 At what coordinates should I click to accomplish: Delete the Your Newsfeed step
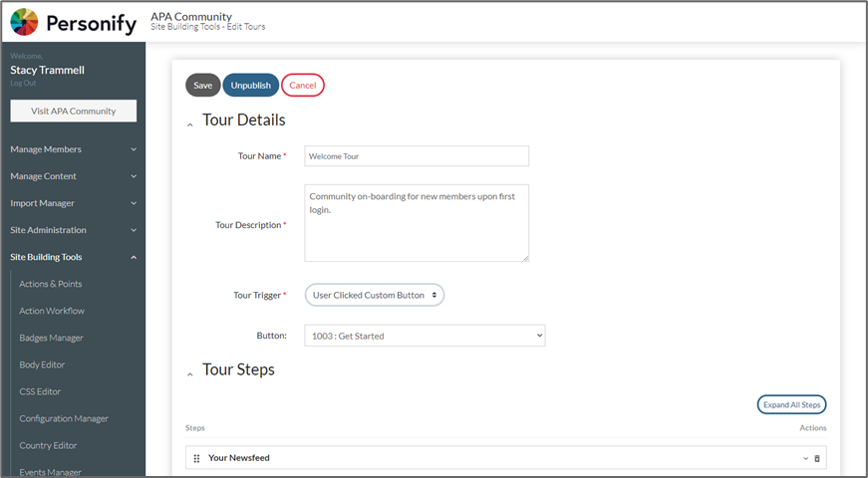click(x=817, y=458)
